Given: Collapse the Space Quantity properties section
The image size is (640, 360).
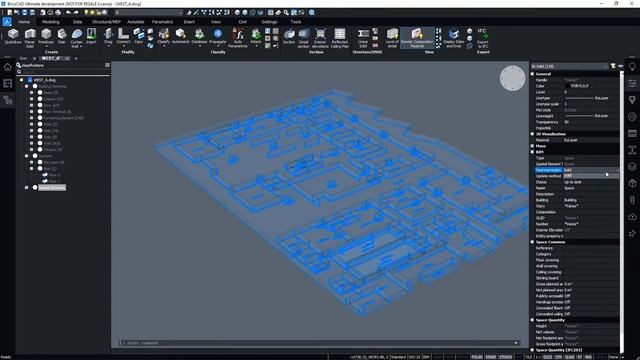Looking at the screenshot, I should pos(532,320).
